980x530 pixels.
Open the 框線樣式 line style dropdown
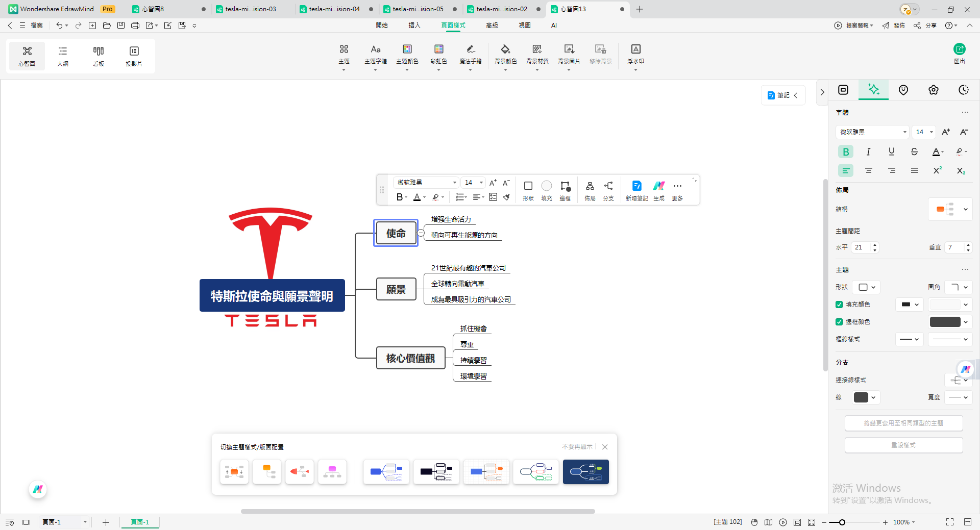click(909, 339)
